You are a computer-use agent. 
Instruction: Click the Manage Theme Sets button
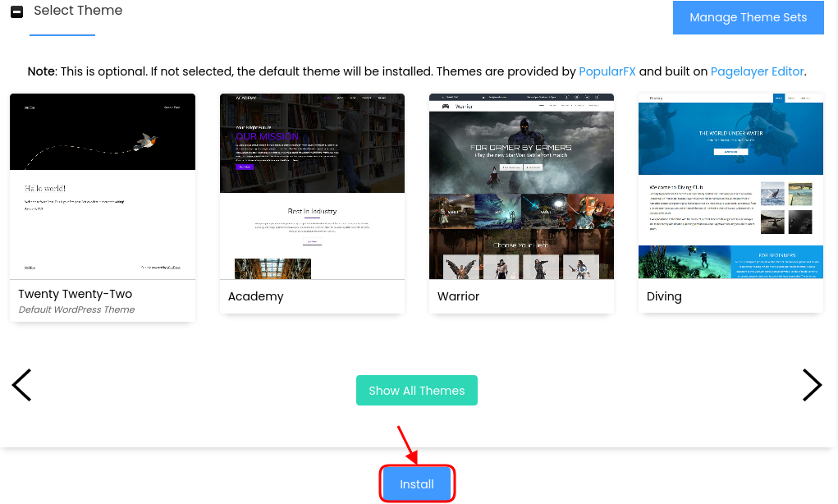[x=749, y=17]
